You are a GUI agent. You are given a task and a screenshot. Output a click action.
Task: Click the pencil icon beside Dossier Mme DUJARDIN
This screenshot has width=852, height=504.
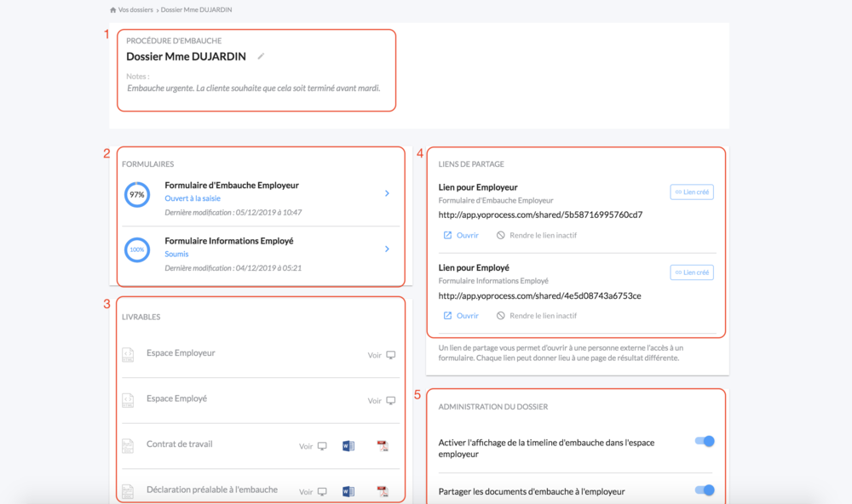pos(262,56)
